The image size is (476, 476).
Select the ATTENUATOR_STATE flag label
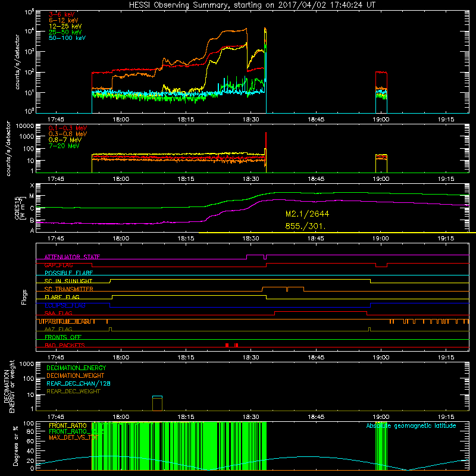click(x=72, y=257)
